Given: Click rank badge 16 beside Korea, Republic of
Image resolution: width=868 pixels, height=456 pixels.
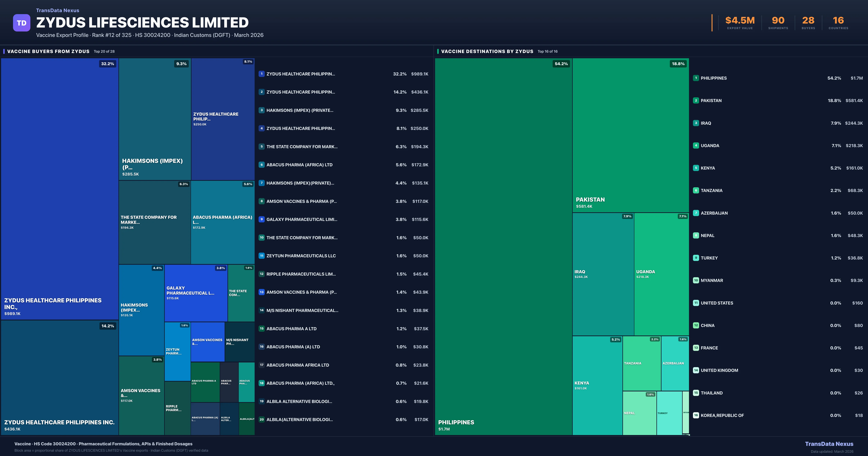Looking at the screenshot, I should 696,415.
